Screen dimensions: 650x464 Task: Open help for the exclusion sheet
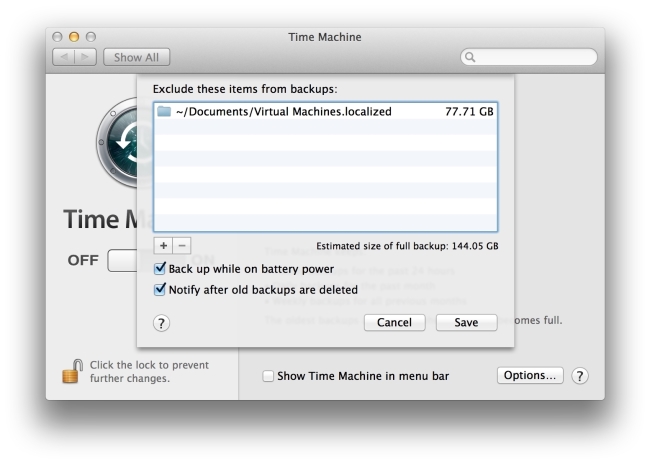coord(161,323)
